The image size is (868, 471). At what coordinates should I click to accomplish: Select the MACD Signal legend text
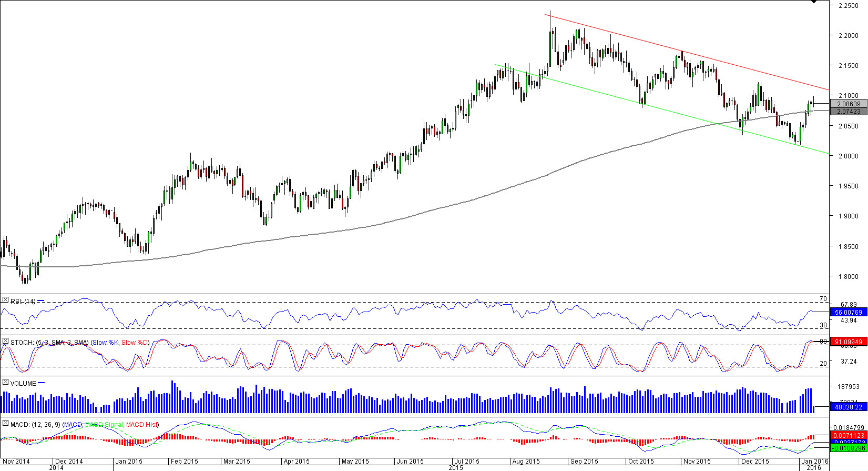tap(104, 425)
